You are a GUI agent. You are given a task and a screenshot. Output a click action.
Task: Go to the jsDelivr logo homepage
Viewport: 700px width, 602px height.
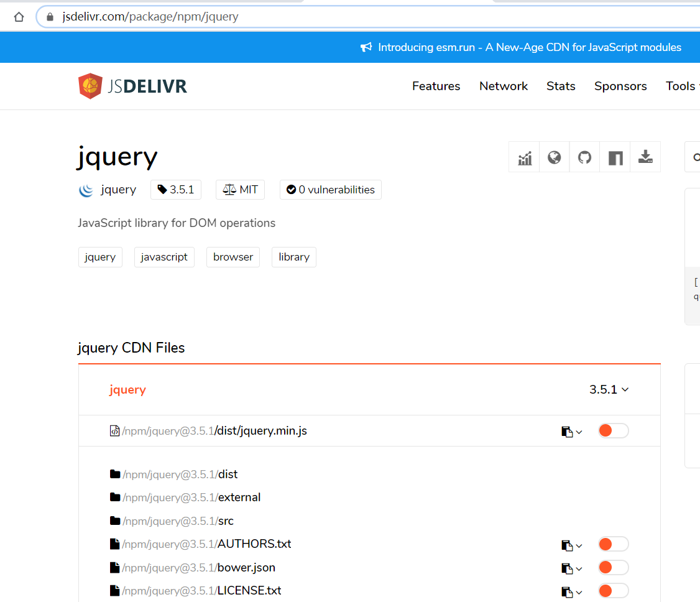tap(132, 86)
